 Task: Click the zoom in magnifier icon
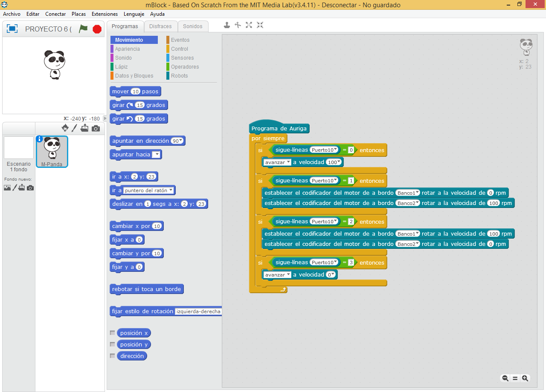tap(525, 378)
